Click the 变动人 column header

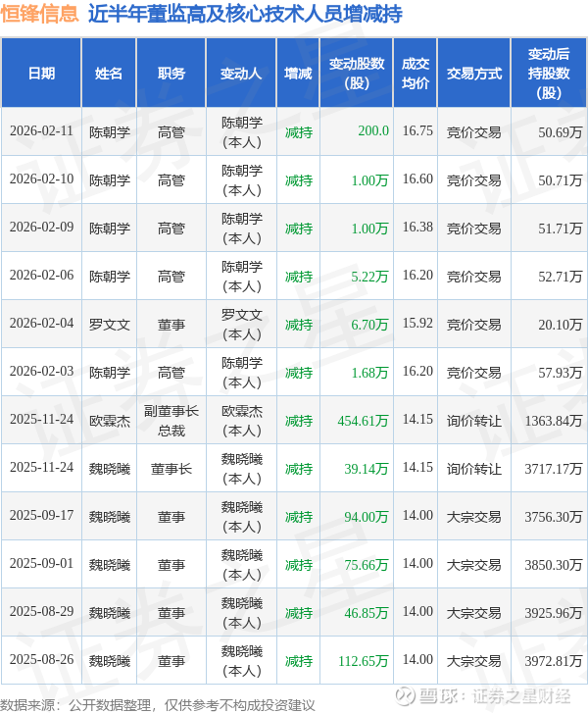coord(241,74)
